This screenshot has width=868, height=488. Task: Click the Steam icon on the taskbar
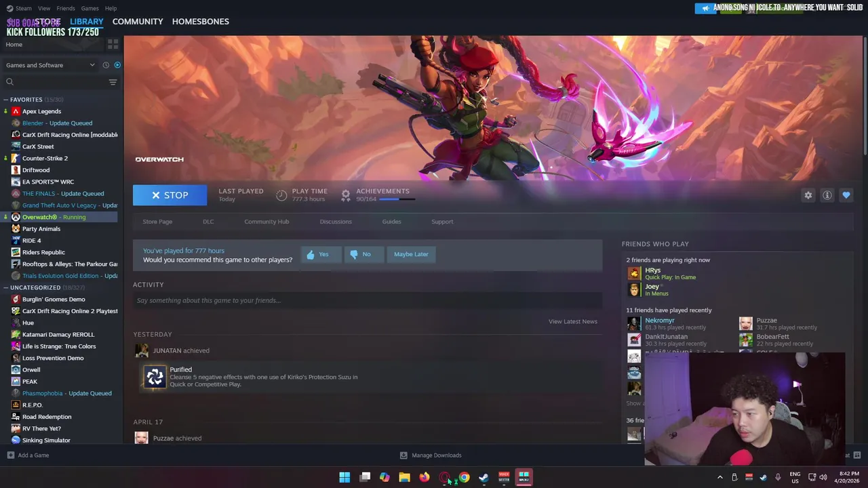484,477
